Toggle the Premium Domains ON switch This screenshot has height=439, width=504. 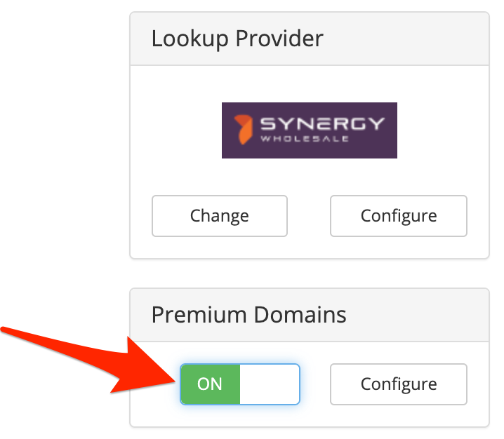coord(239,384)
